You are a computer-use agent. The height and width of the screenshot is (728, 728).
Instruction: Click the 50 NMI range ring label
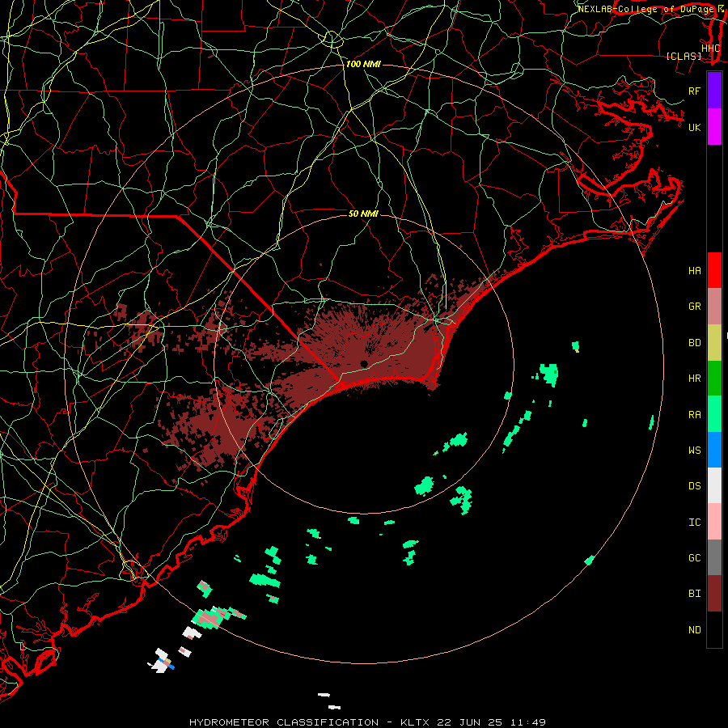point(363,214)
